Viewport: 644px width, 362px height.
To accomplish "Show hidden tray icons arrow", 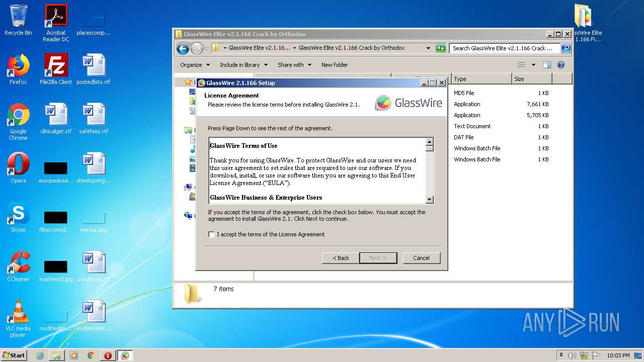I will tap(561, 355).
